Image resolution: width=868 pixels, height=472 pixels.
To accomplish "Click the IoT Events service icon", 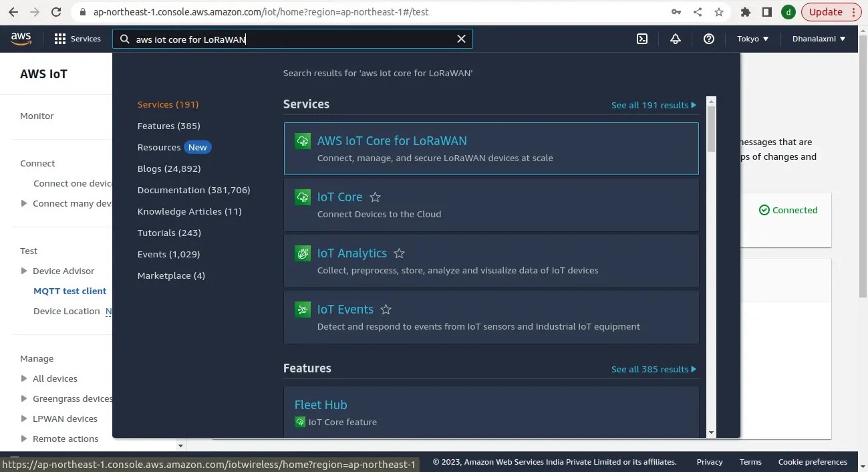I will [303, 310].
